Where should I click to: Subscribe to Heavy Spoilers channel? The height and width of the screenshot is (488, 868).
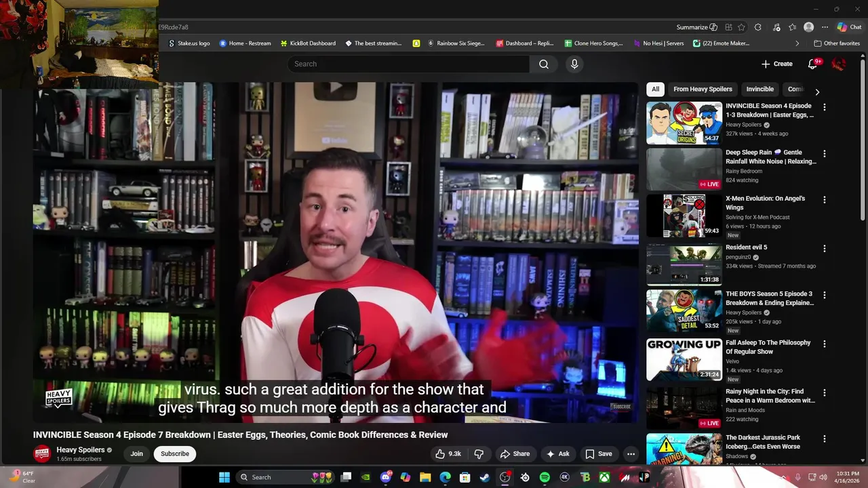pos(175,453)
